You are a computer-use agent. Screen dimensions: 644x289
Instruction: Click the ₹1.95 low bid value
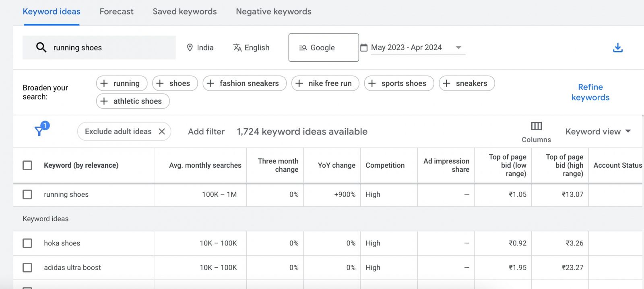tap(518, 268)
